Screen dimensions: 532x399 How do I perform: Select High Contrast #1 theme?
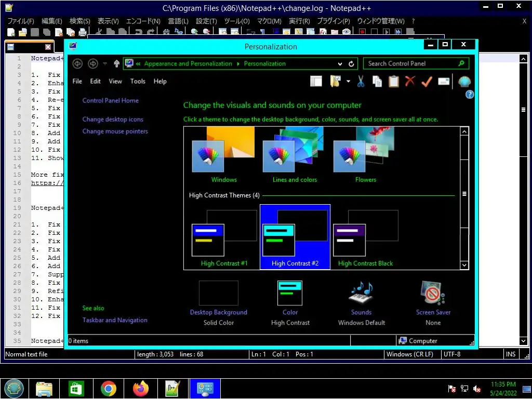click(x=224, y=237)
